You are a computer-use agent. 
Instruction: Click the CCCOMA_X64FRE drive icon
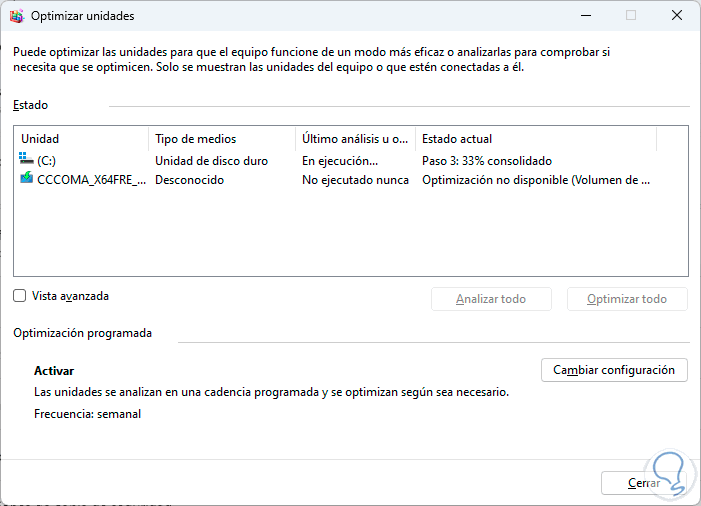(x=27, y=180)
